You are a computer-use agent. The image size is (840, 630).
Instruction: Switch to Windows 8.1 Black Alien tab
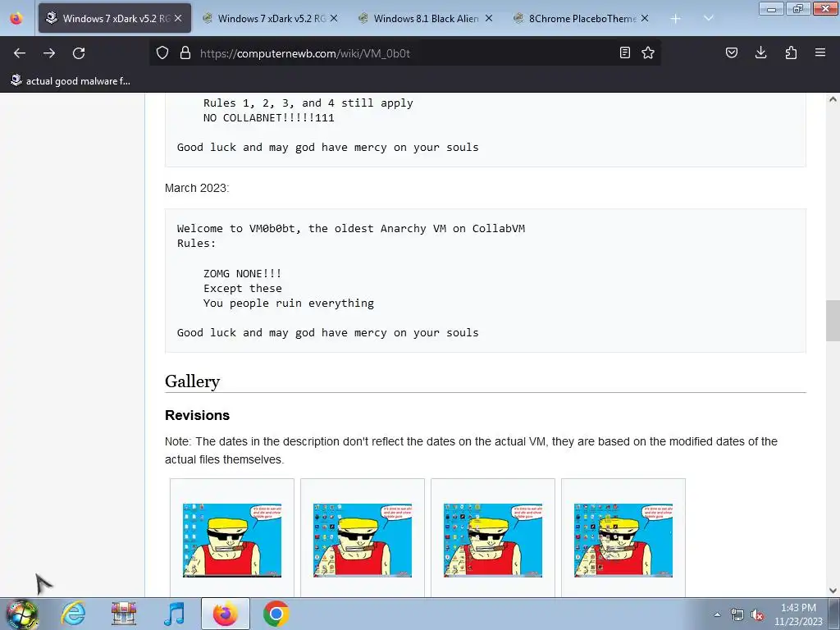click(x=426, y=18)
